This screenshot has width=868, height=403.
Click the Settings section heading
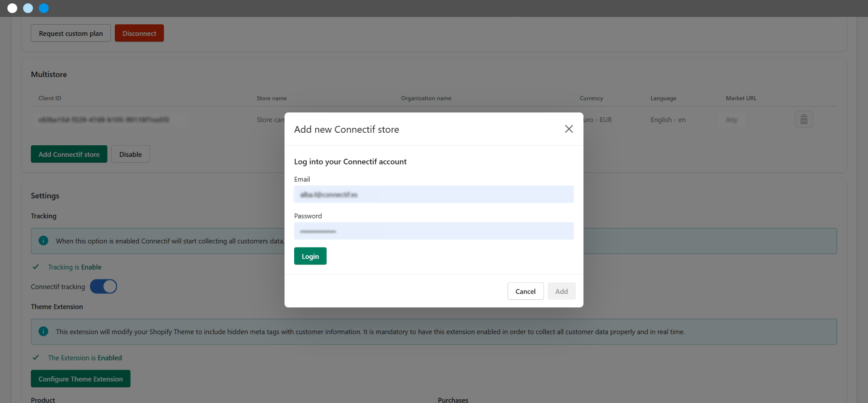[x=45, y=195]
